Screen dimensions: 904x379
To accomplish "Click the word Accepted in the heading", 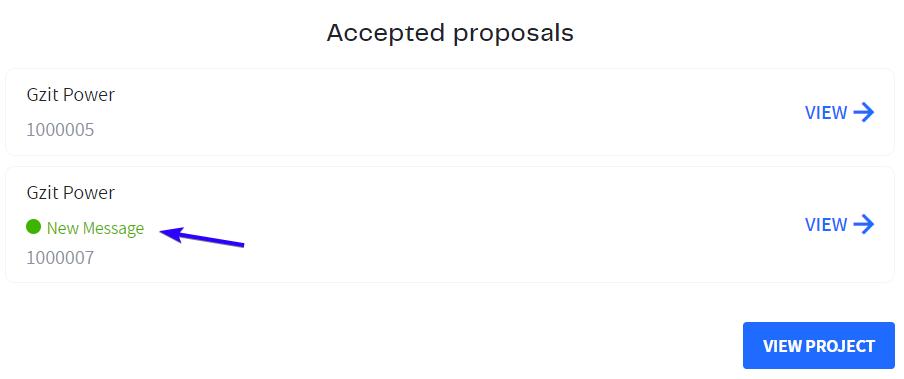I will point(386,33).
